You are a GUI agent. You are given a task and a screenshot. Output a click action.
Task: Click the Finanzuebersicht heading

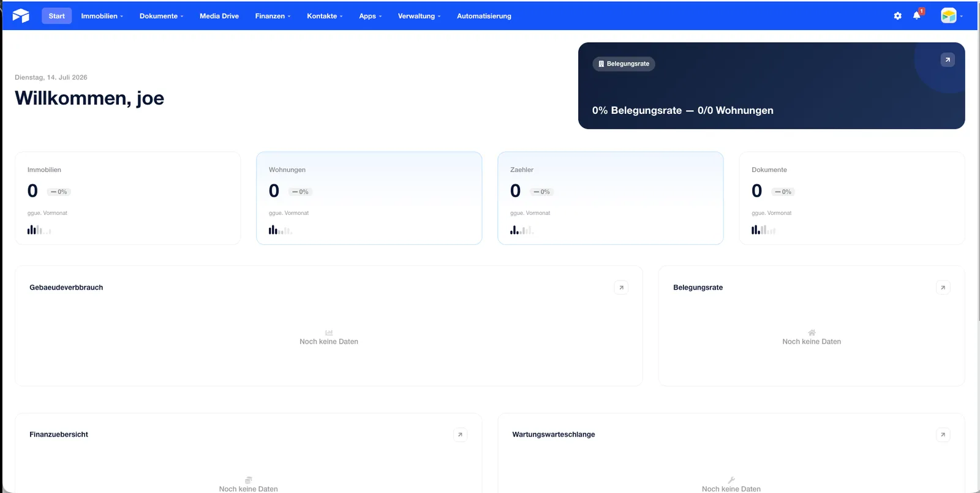coord(59,434)
